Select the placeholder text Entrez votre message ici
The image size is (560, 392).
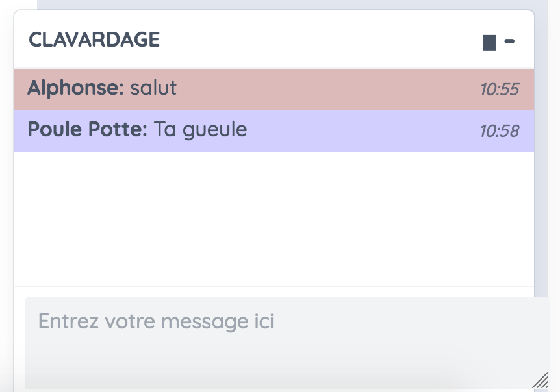coord(156,321)
